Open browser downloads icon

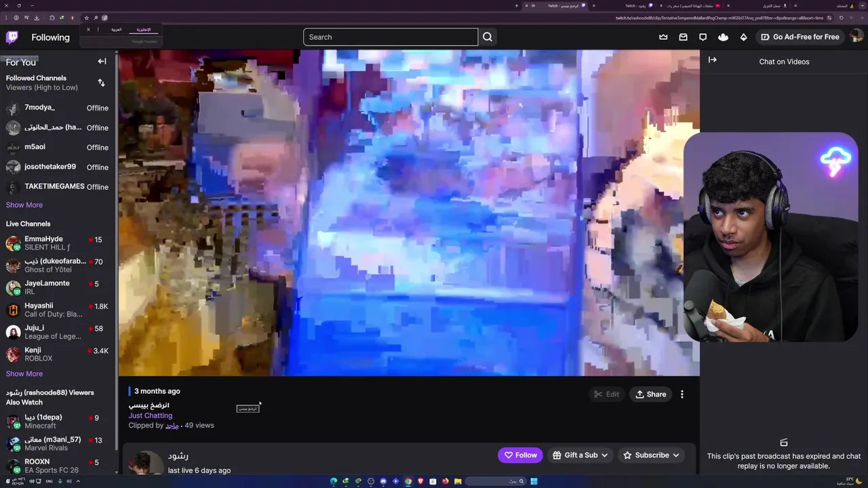pyautogui.click(x=37, y=18)
